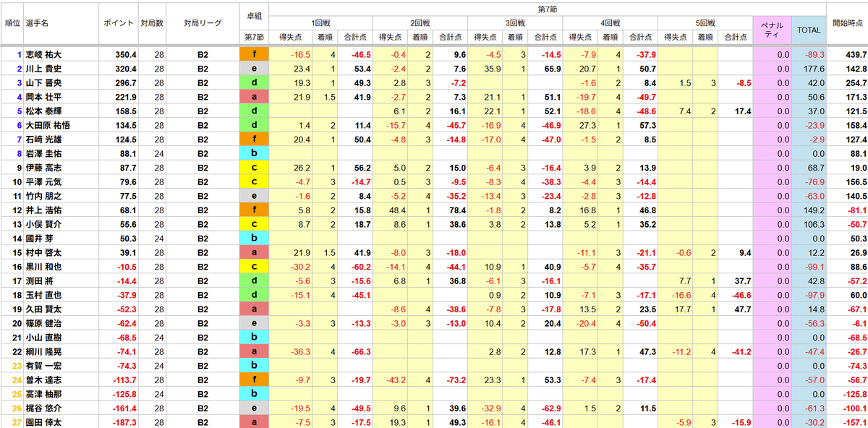Click the 開始時点 column header
This screenshot has height=428, width=868.
coord(848,22)
